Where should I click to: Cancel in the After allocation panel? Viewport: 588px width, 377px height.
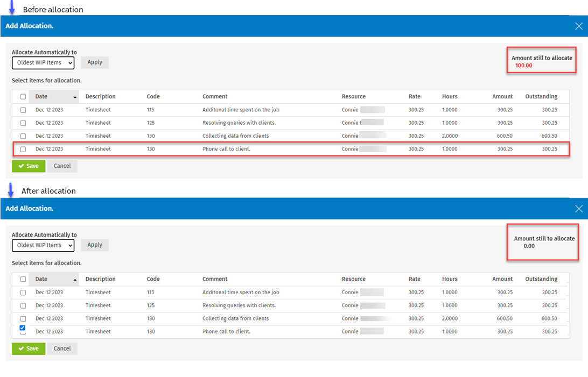click(x=62, y=349)
